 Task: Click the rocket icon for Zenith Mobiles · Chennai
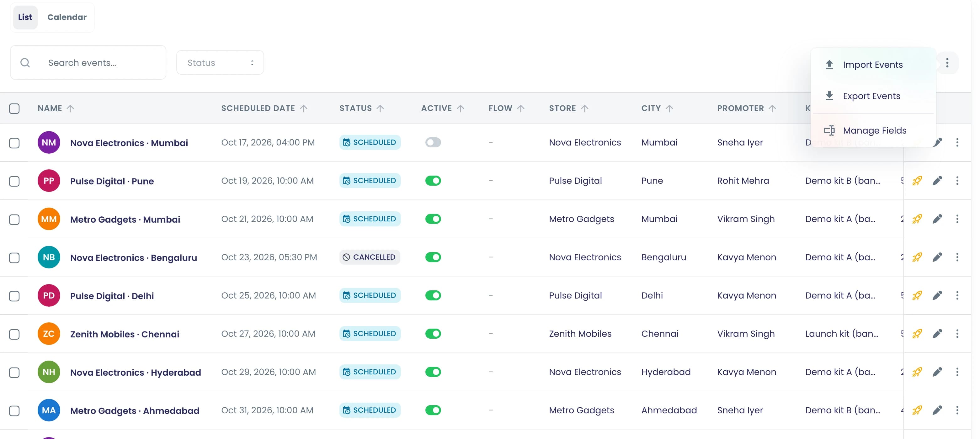917,334
